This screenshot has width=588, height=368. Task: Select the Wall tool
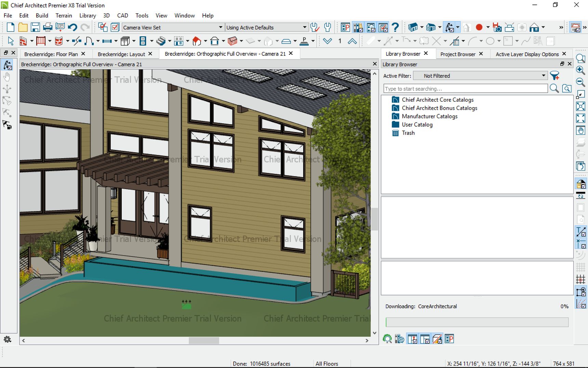tap(23, 41)
